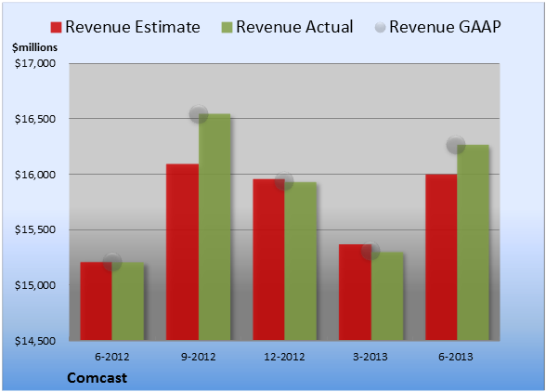Screen dimensions: 546x392
Task: Select the red estimate bar for 6-2013
Action: 441,257
